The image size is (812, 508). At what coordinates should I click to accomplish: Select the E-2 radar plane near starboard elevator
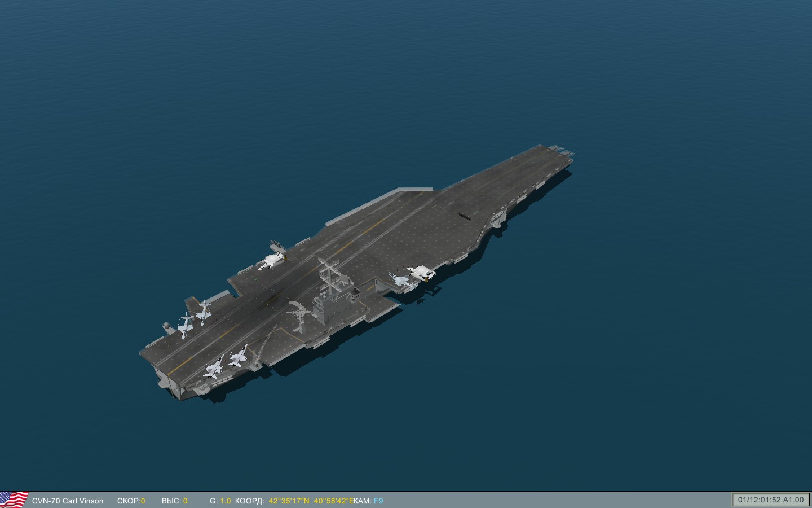tap(421, 273)
